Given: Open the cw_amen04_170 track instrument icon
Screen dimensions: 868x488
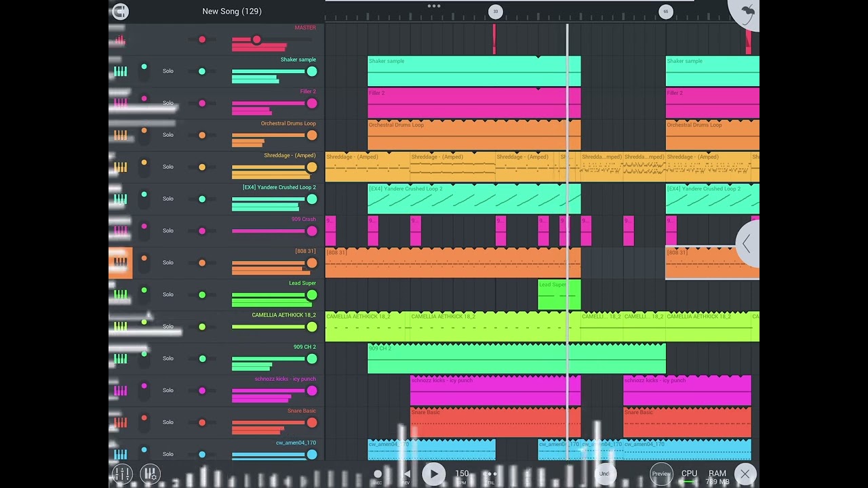Looking at the screenshot, I should tap(120, 454).
